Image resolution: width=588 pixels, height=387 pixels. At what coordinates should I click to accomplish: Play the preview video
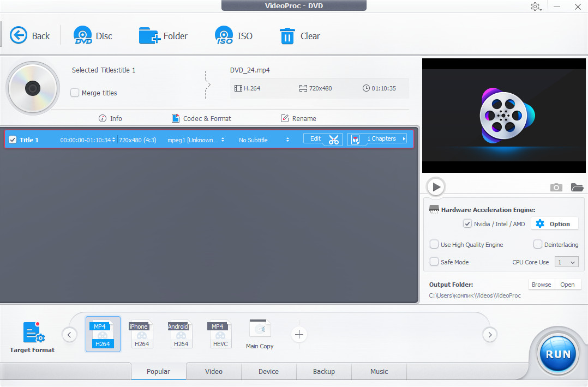click(x=436, y=186)
